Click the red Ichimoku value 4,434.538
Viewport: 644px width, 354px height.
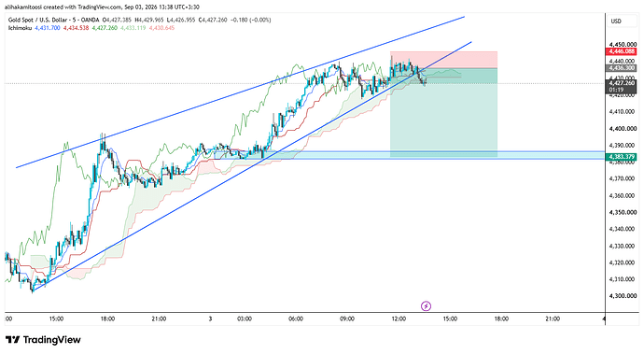coord(76,28)
